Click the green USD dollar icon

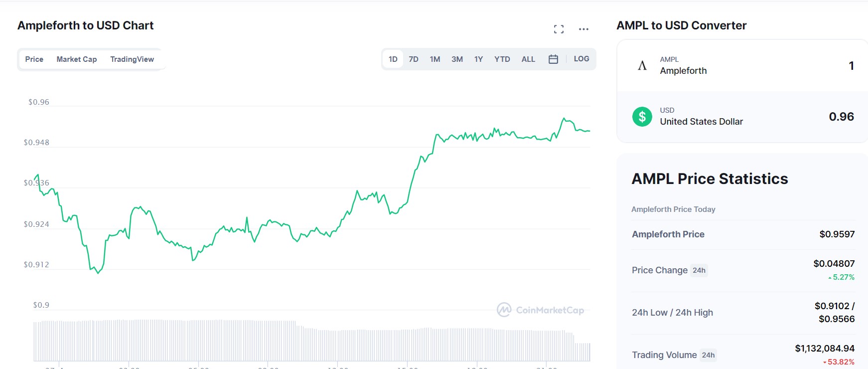click(642, 117)
